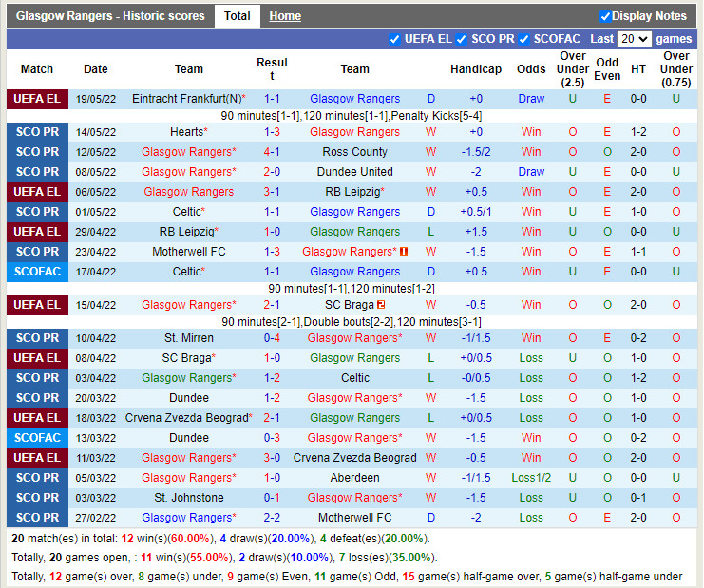The height and width of the screenshot is (588, 704).
Task: Click the SCOFAC badge on 17/04/22 row
Action: click(37, 272)
